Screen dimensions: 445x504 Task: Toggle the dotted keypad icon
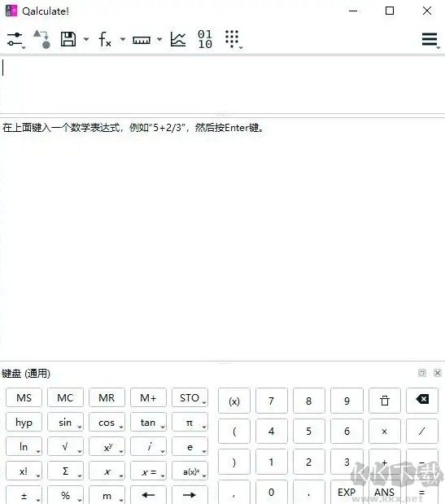233,39
